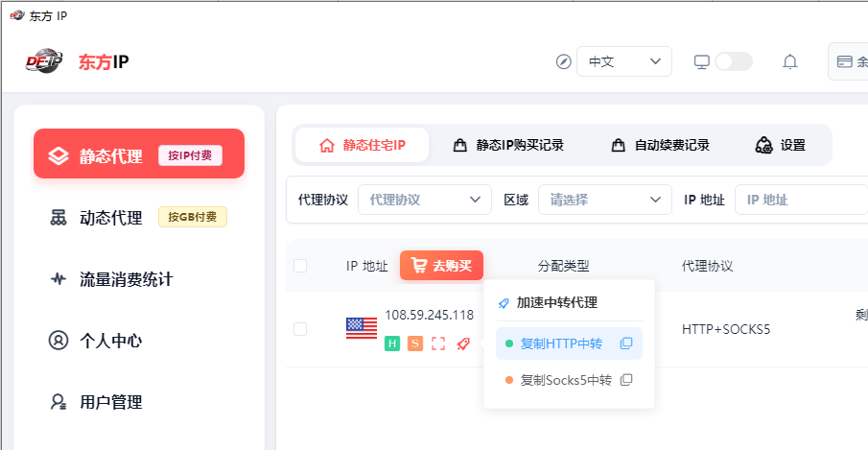Click the red dashed-square scan icon

(x=438, y=343)
